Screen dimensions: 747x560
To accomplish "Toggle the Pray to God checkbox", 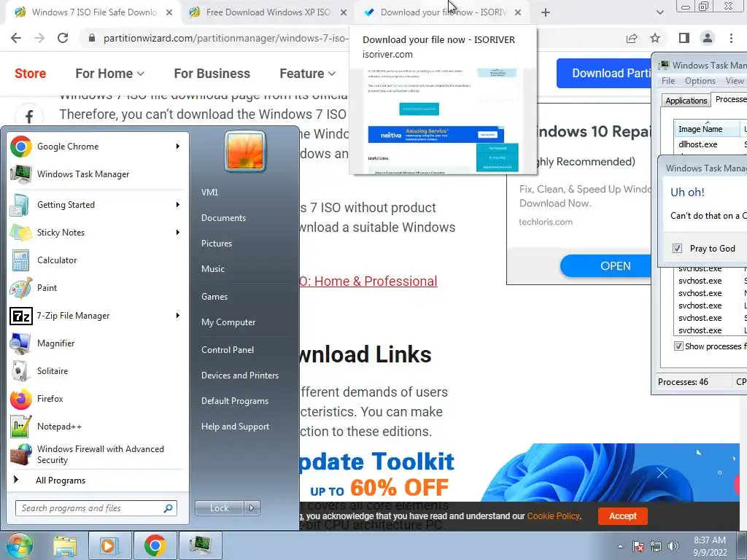I will click(677, 248).
